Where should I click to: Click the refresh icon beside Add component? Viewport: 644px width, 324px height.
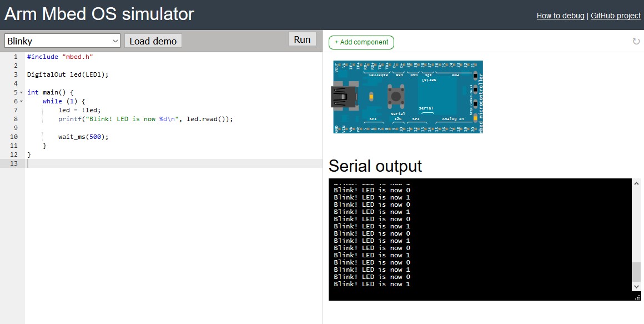636,42
